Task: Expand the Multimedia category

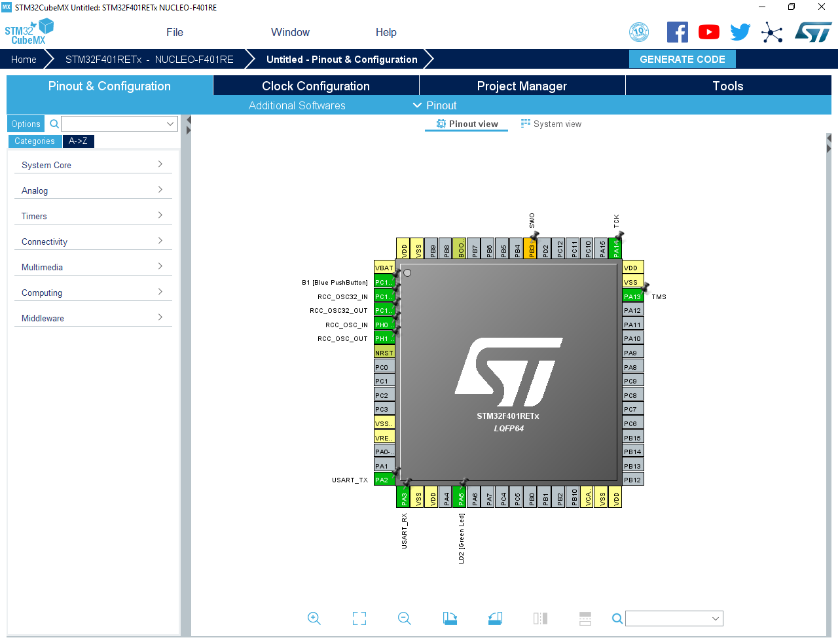Action: tap(93, 267)
